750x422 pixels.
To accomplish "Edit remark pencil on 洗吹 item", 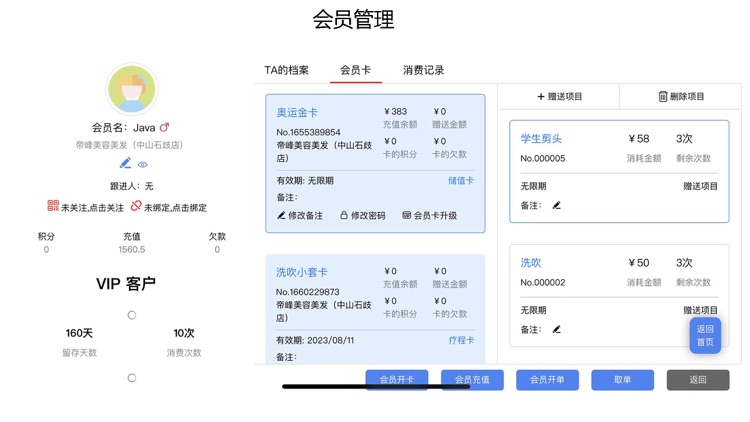I will [x=556, y=330].
